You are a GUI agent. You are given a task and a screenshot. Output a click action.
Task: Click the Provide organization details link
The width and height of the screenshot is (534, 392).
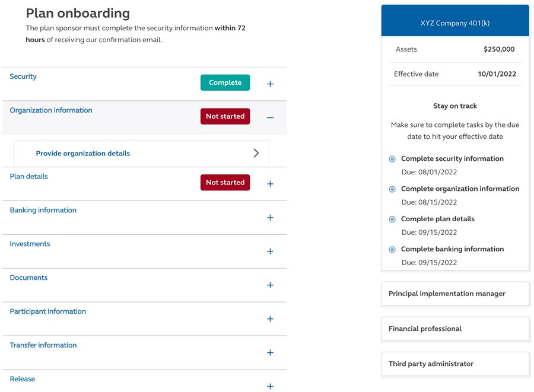coord(82,152)
